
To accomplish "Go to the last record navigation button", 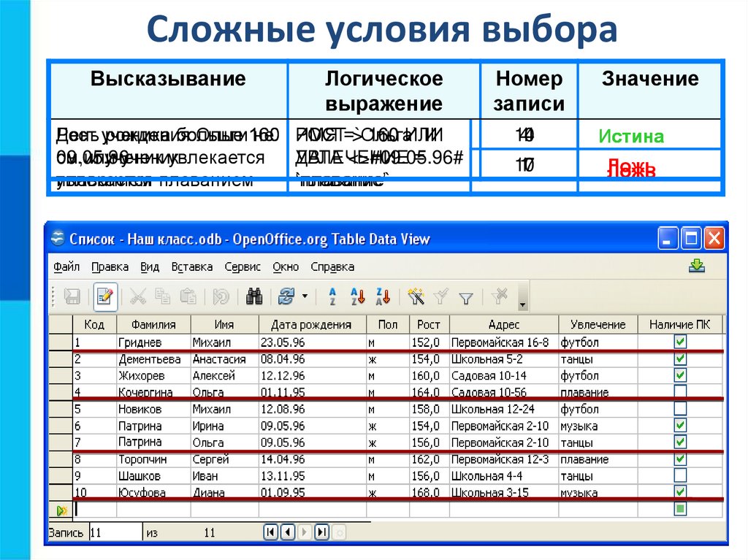I will (321, 533).
